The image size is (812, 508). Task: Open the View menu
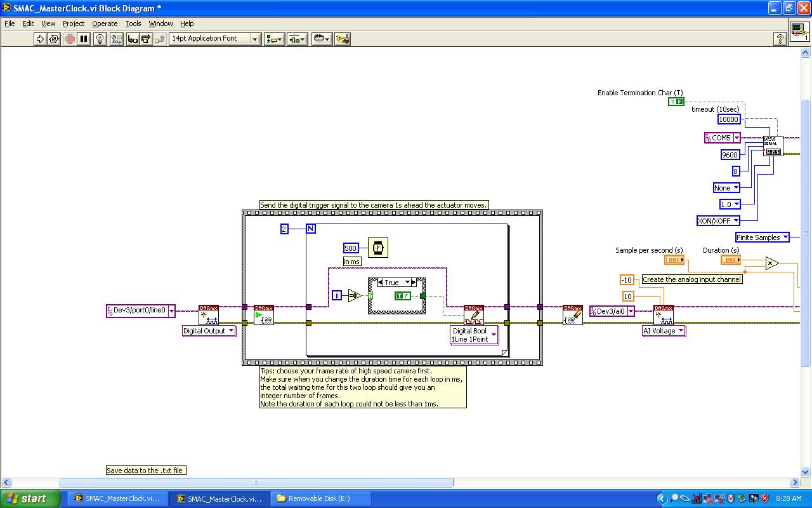(x=48, y=23)
